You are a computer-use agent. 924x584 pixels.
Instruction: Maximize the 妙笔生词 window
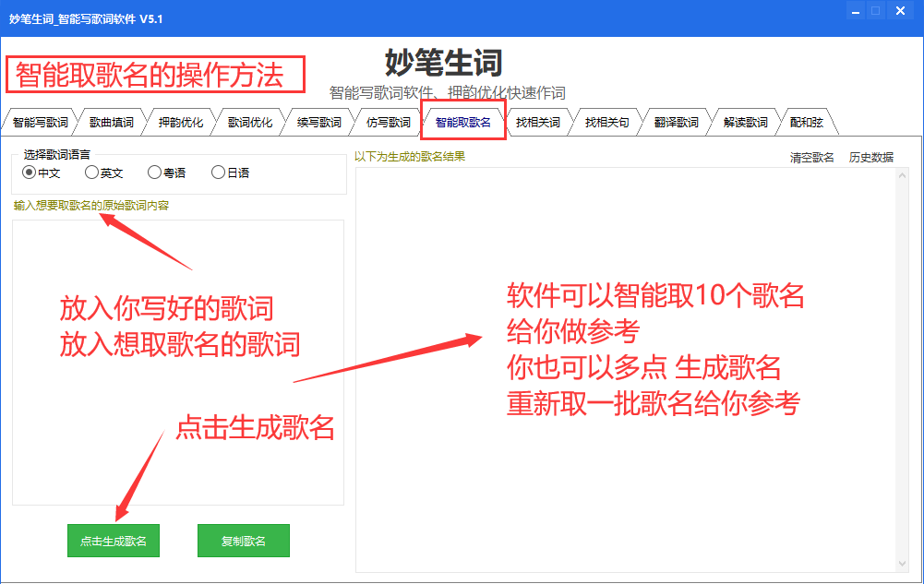pos(876,11)
